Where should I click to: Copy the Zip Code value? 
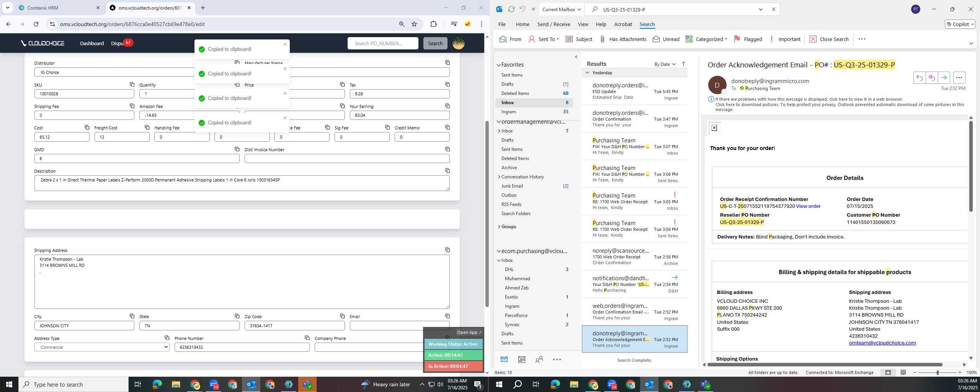pos(342,316)
